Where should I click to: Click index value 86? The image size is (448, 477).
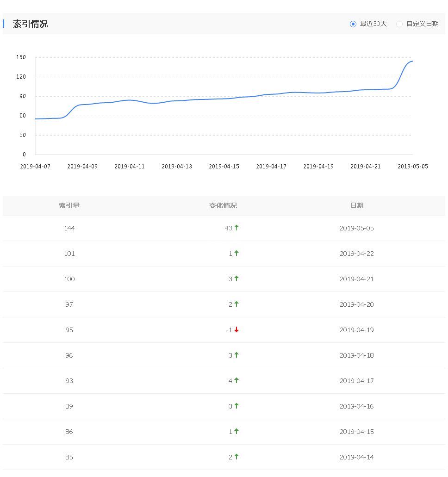click(69, 432)
